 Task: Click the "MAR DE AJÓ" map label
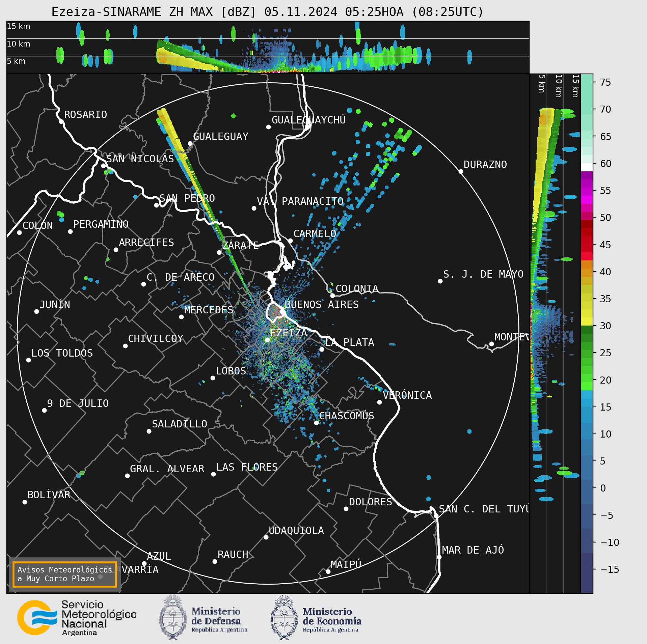click(x=473, y=550)
